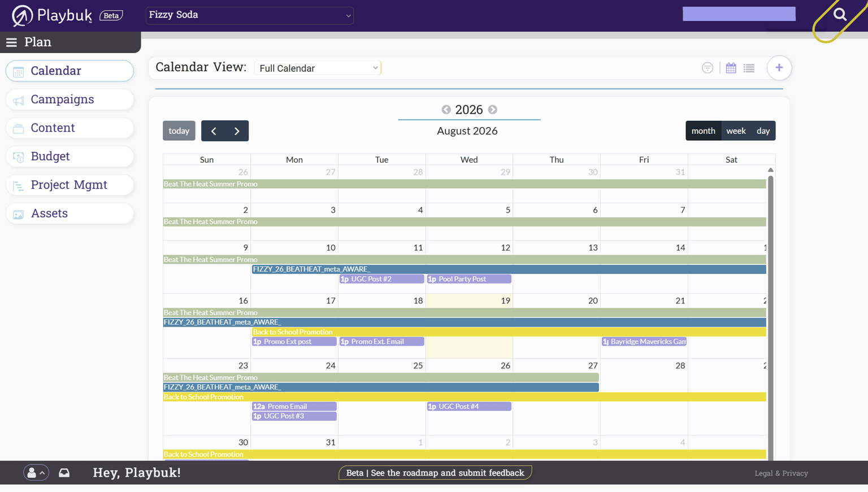Image resolution: width=868 pixels, height=492 pixels.
Task: Open UGC Post #2 event
Action: click(381, 279)
